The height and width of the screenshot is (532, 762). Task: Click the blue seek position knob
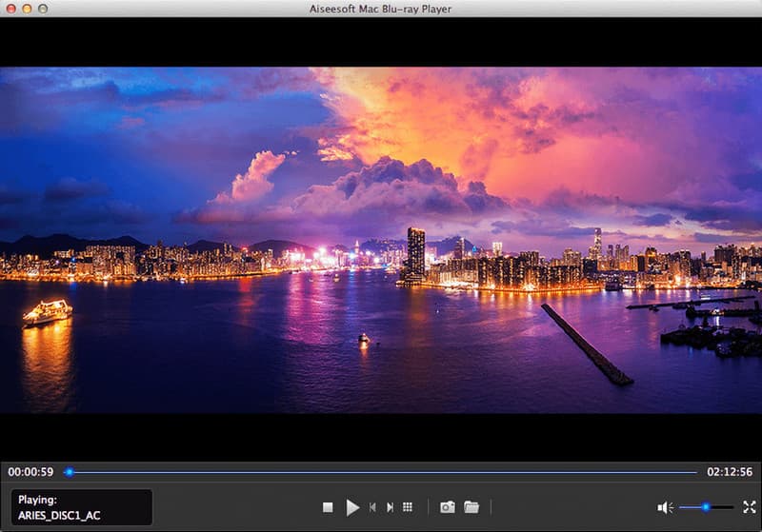coord(69,471)
